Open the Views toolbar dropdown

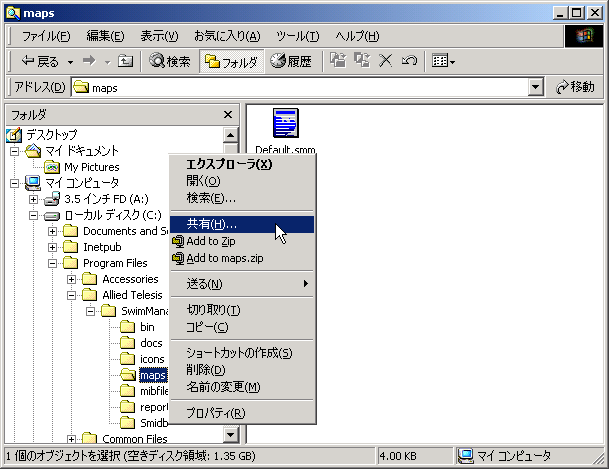(444, 61)
